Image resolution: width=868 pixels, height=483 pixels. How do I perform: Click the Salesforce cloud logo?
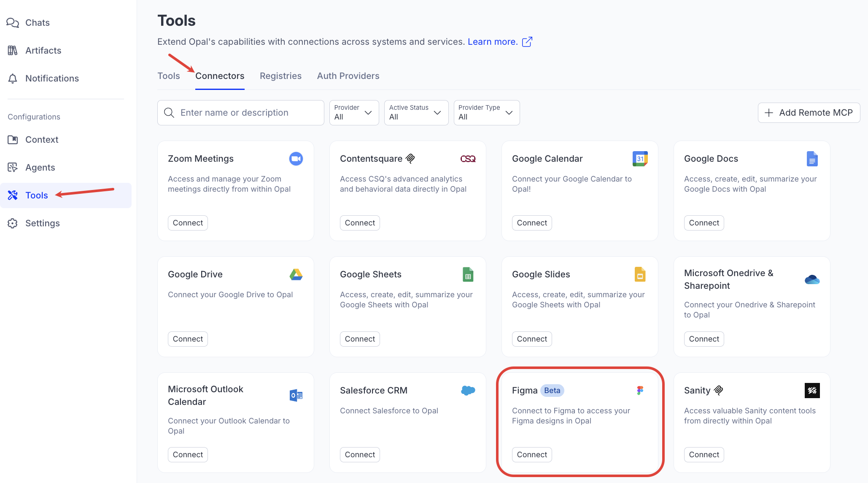(468, 391)
